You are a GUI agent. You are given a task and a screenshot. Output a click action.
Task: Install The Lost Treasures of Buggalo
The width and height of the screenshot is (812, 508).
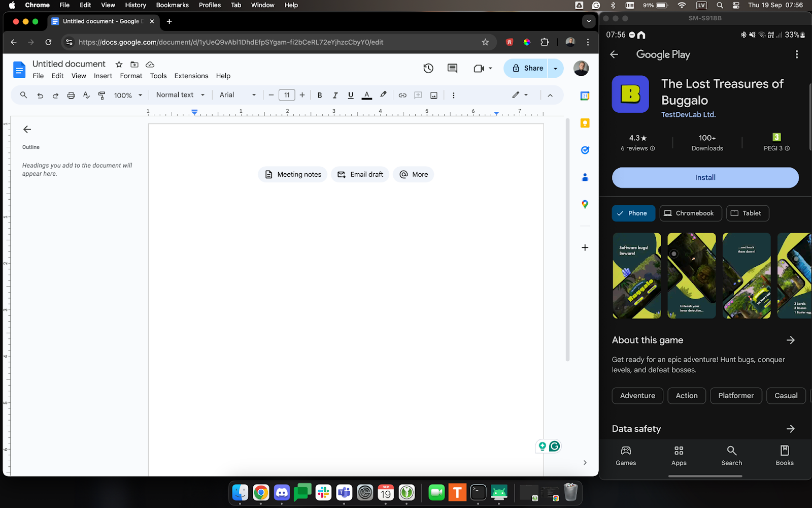click(x=705, y=177)
